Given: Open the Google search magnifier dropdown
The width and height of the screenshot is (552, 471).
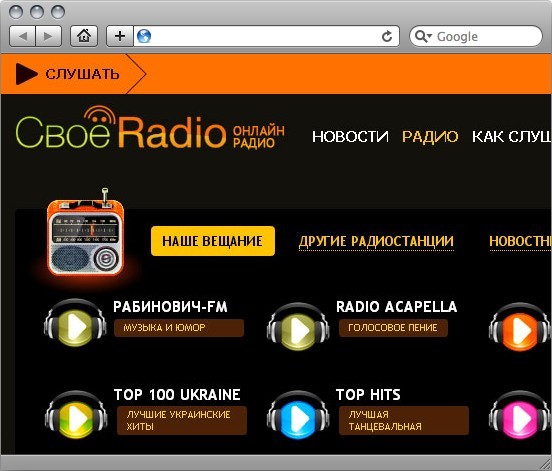Looking at the screenshot, I should coord(423,36).
